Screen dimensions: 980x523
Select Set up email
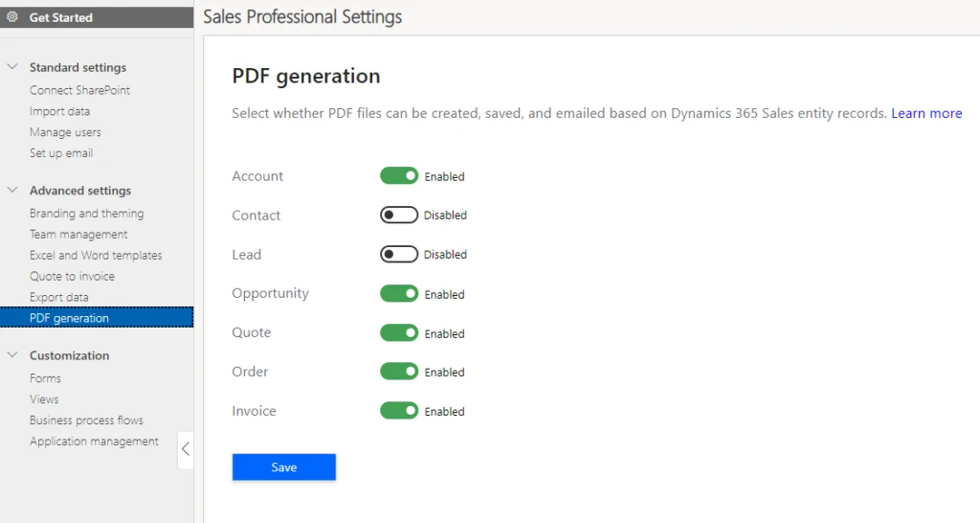(x=61, y=153)
